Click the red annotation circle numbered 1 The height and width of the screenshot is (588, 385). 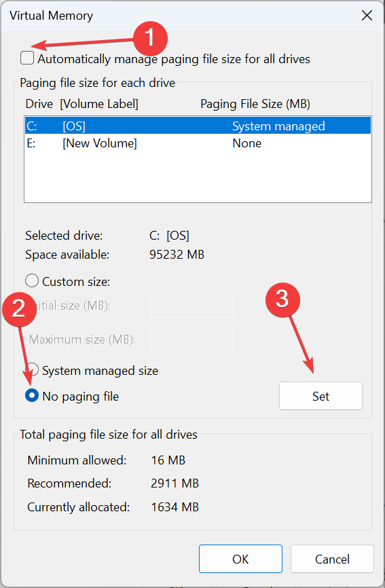(150, 38)
